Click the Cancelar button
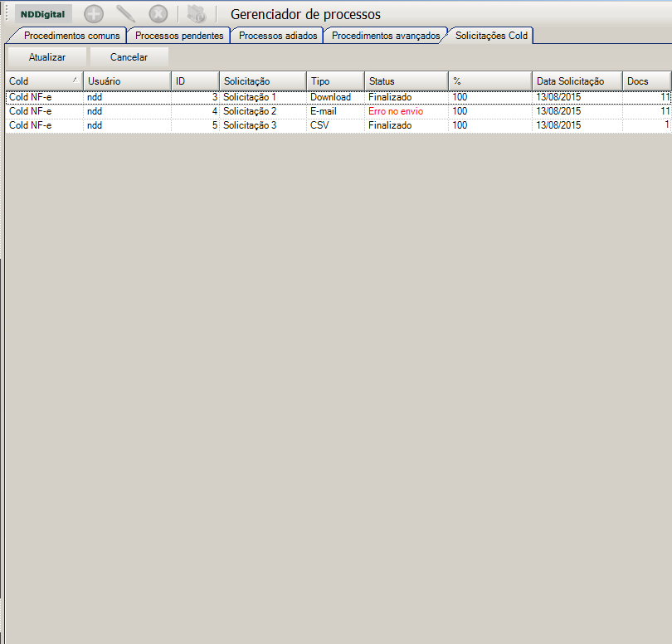 (129, 57)
